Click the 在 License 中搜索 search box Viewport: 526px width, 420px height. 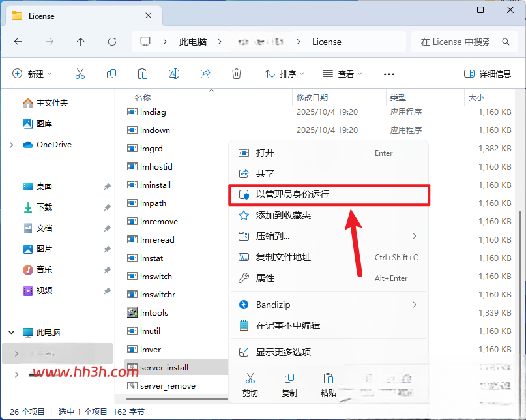(465, 42)
